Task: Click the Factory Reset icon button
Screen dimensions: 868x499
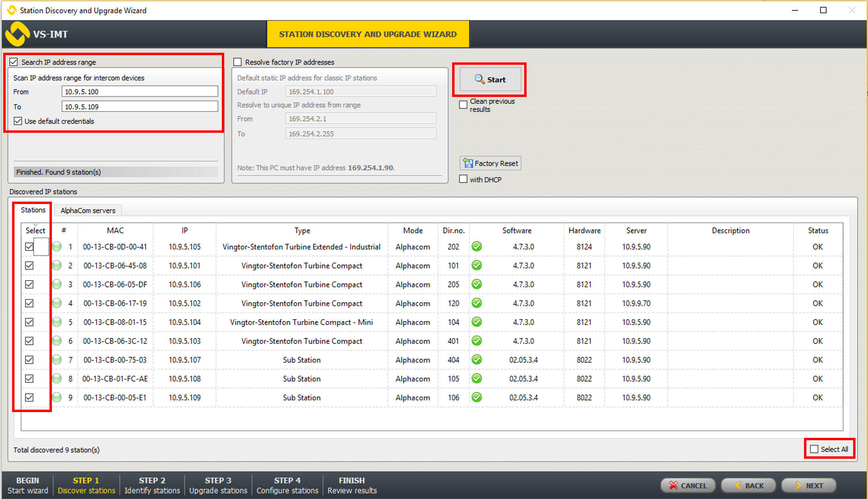Action: click(x=490, y=163)
